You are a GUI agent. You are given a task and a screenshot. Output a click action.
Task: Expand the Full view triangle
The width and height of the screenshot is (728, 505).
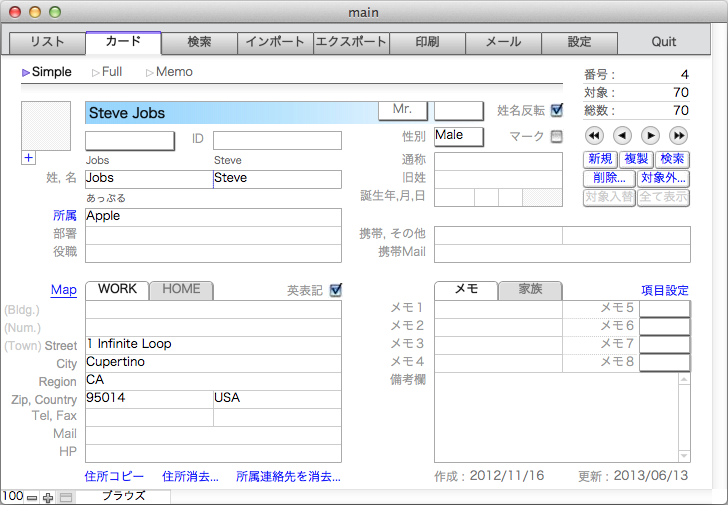[96, 72]
